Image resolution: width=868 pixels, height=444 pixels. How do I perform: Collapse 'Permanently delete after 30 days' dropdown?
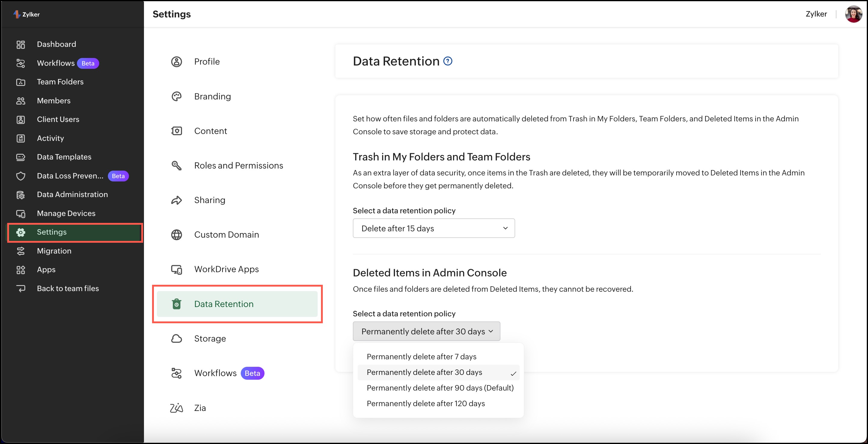(426, 331)
